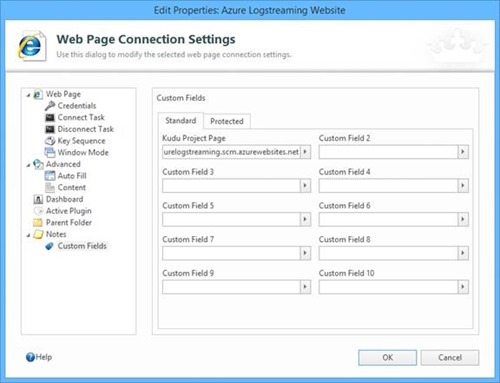Open the Custom Field 7 arrow button
Image resolution: width=500 pixels, height=383 pixels.
[x=305, y=253]
